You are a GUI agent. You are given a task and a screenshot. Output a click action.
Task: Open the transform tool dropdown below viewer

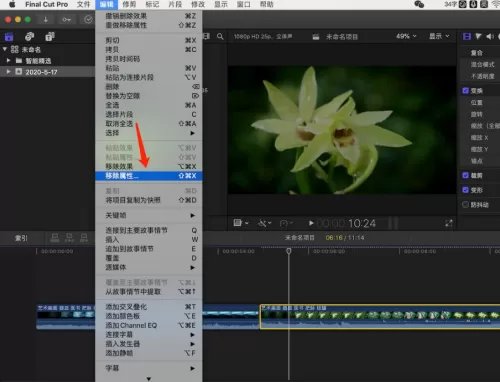(x=241, y=223)
